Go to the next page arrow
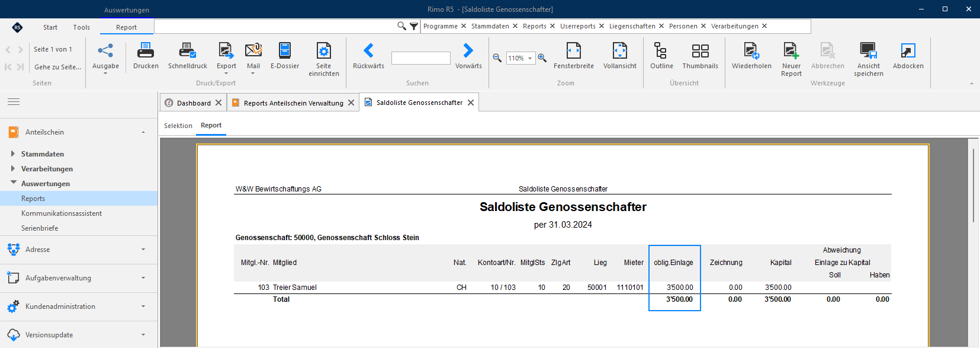 point(21,50)
